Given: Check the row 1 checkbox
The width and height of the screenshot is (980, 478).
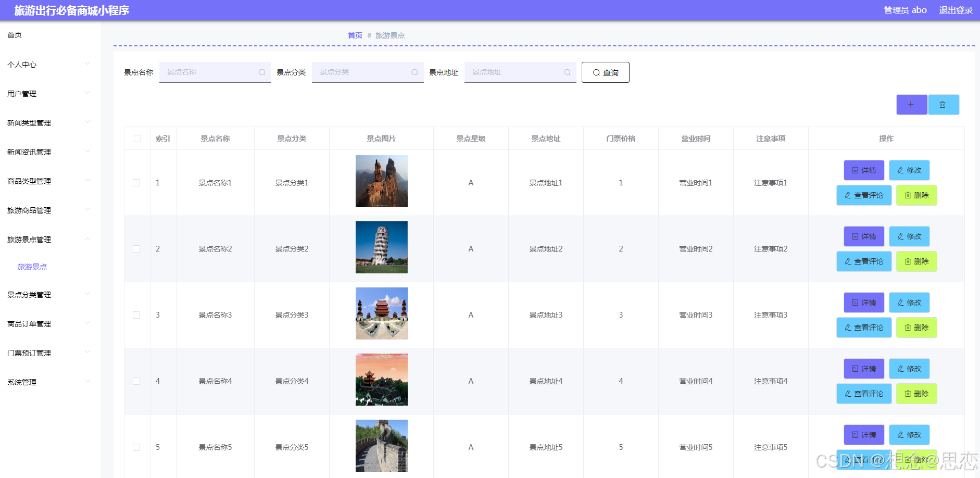Looking at the screenshot, I should coord(136,183).
